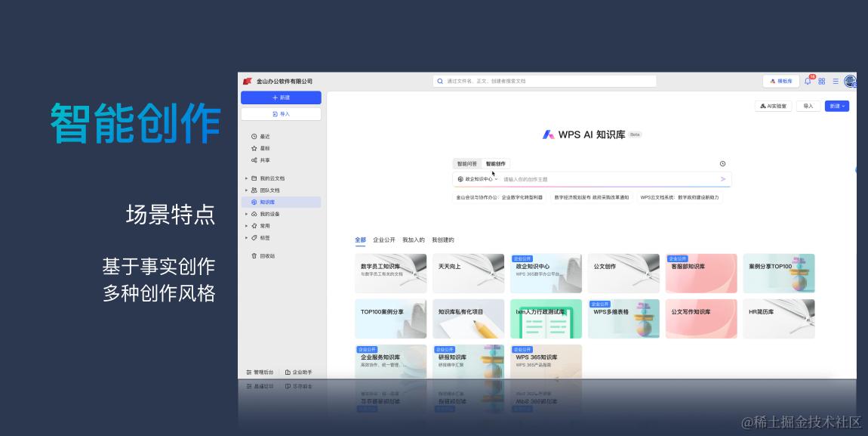Open the 回收站 recycle bin

(x=263, y=256)
